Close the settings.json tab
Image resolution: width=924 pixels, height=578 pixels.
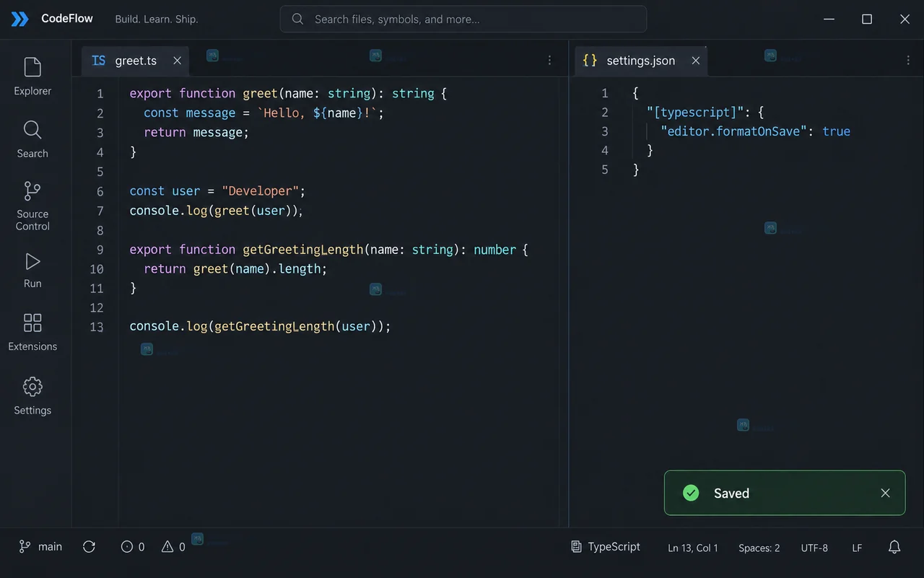pos(696,61)
